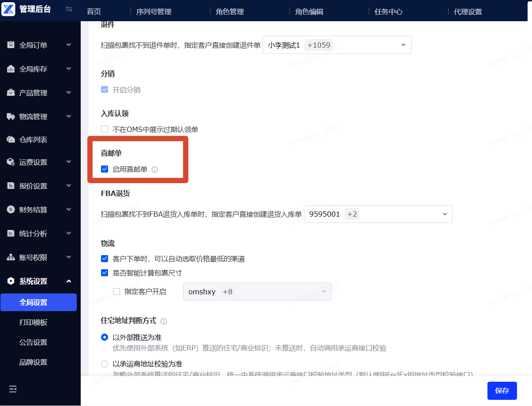The width and height of the screenshot is (532, 406).
Task: Open the 9595001 customer dropdown
Action: tap(378, 214)
